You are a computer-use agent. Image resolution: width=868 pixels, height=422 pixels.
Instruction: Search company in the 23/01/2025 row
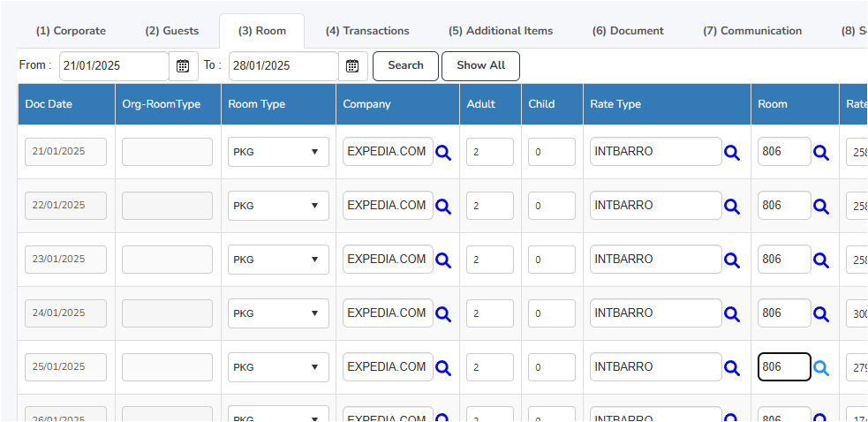click(443, 260)
